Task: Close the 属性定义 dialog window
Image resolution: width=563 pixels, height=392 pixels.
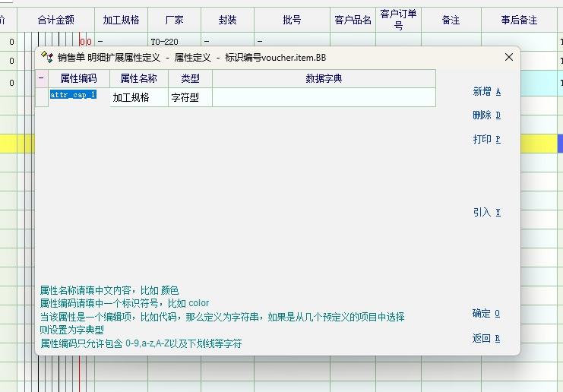Action: coord(509,57)
